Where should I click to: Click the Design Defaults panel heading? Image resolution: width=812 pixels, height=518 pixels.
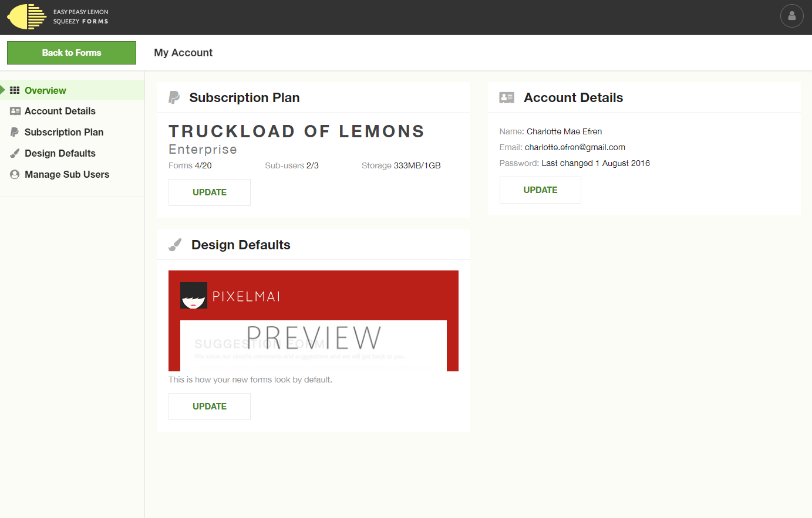pyautogui.click(x=241, y=245)
